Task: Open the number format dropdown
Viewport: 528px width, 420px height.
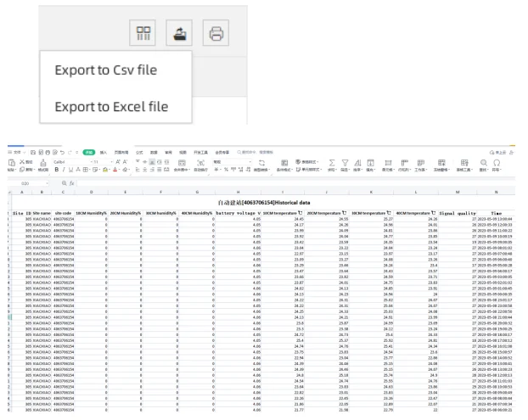Action: [x=233, y=162]
